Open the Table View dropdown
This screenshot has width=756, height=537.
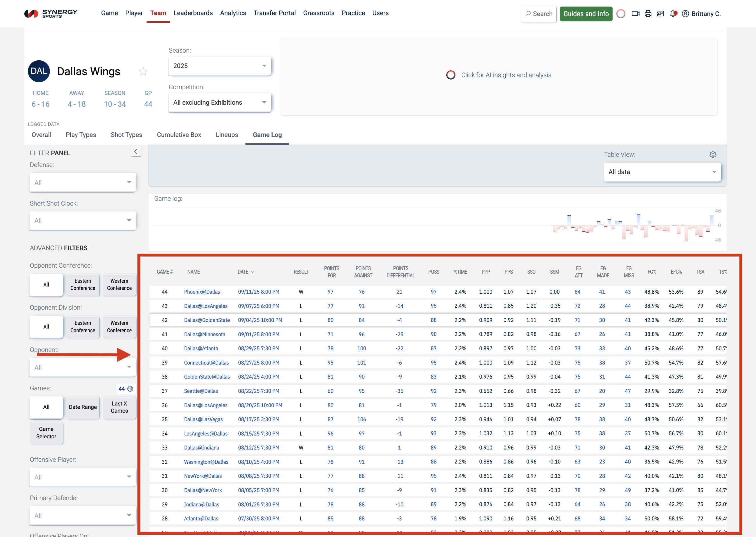coord(662,172)
